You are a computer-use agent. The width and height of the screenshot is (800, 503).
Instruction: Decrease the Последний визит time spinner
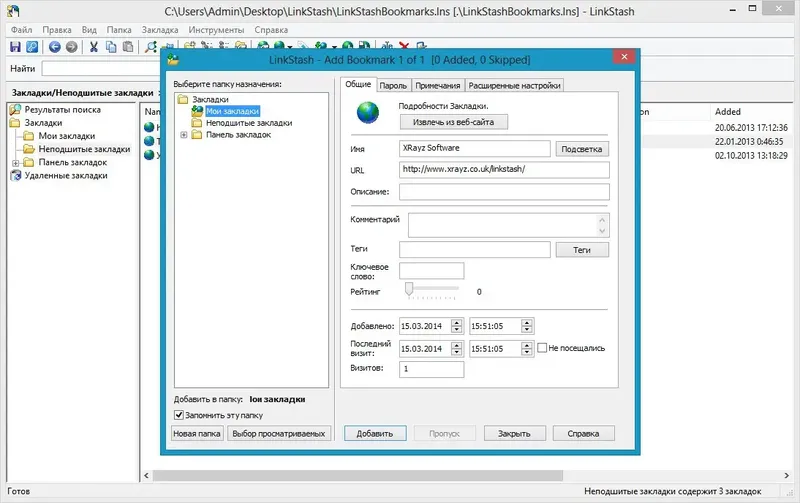click(x=527, y=353)
